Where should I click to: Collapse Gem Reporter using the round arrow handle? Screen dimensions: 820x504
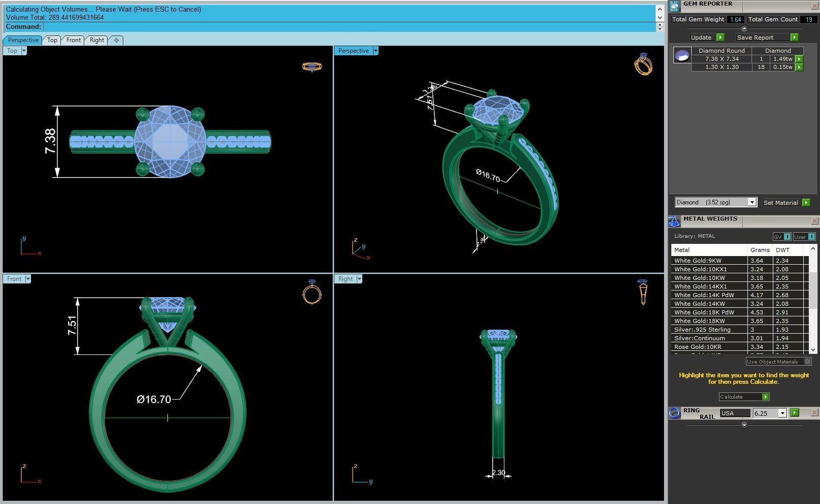744,28
